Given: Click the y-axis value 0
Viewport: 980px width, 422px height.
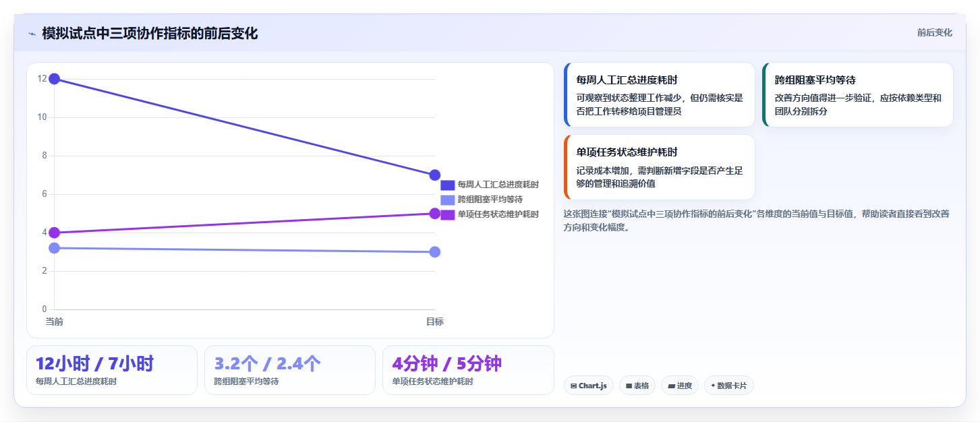Looking at the screenshot, I should [45, 309].
